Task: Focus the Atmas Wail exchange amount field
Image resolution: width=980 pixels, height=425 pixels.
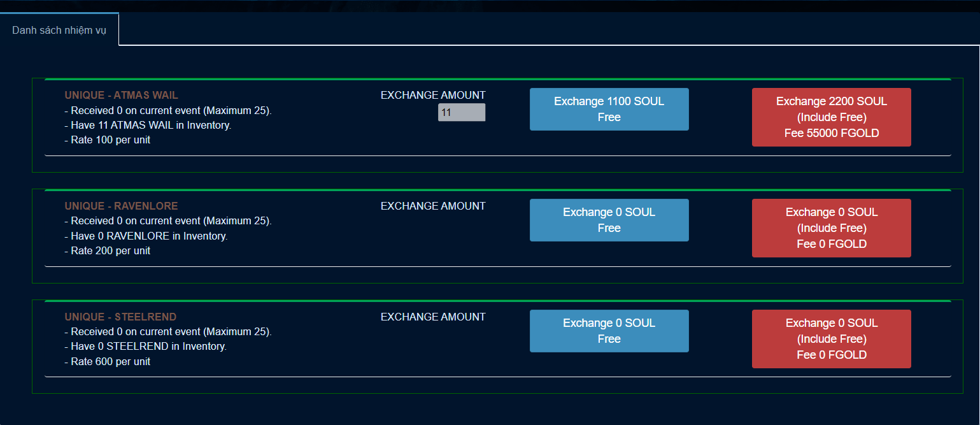Action: coord(462,112)
